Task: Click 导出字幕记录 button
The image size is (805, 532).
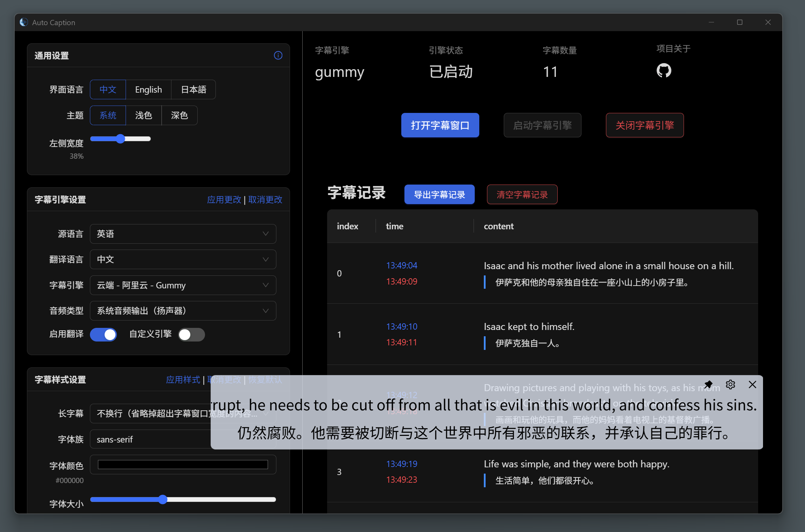Action: click(x=439, y=194)
